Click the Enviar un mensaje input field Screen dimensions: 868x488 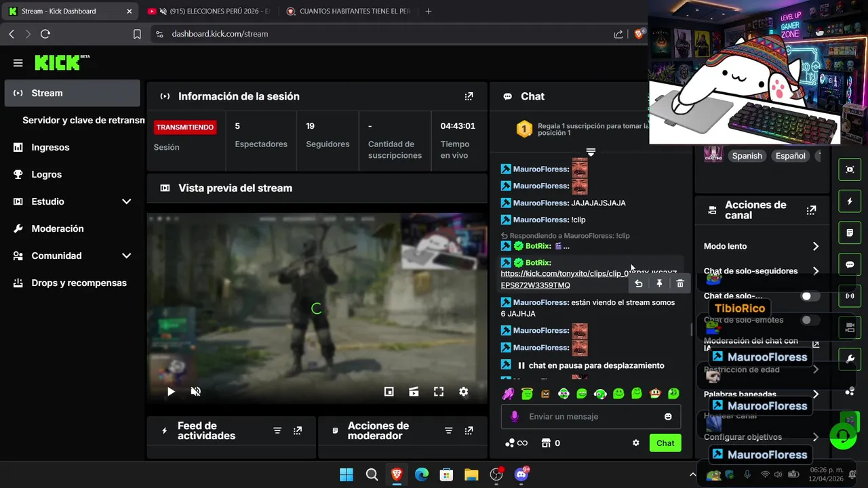coord(591,416)
